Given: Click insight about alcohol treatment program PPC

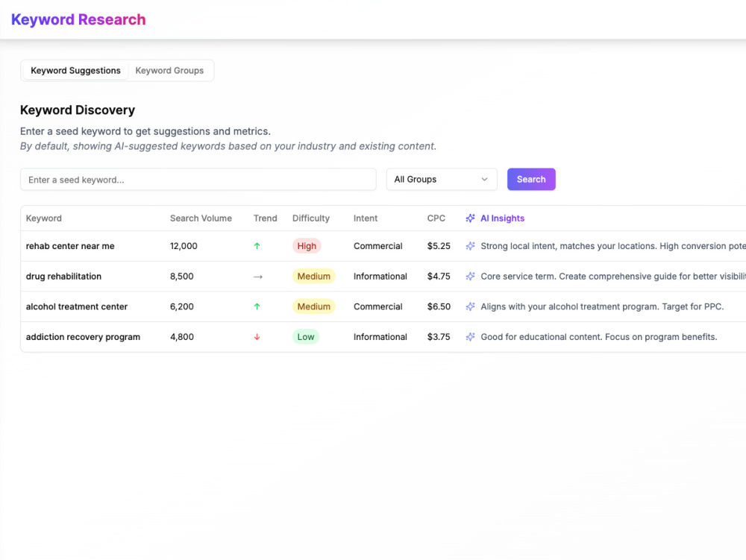Looking at the screenshot, I should (x=602, y=306).
